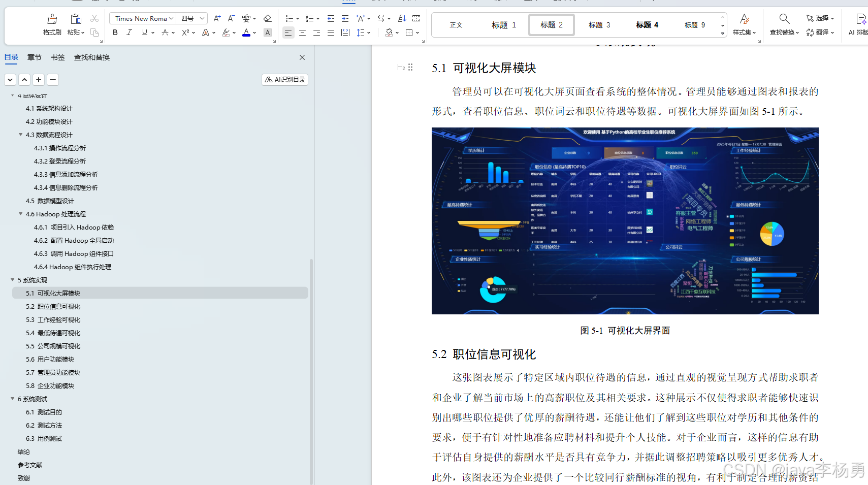Apply the blue font color A
868x485 pixels.
coord(246,33)
